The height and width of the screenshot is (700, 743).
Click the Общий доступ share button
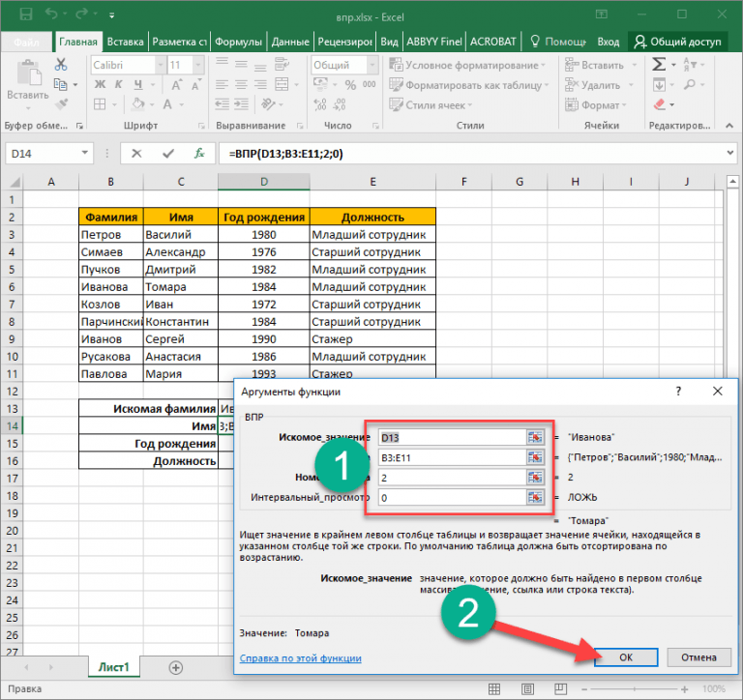tap(677, 42)
